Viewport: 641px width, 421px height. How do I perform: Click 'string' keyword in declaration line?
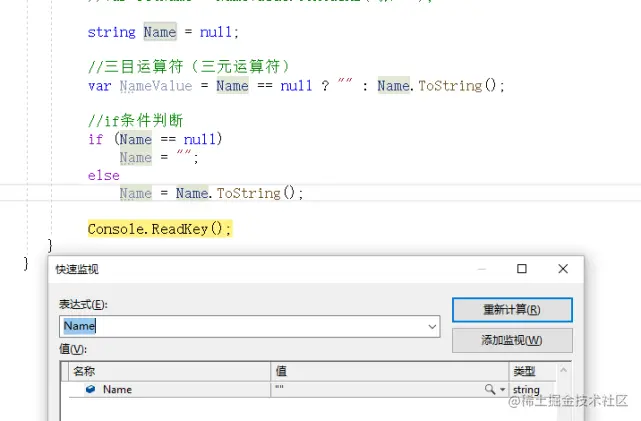click(x=112, y=32)
